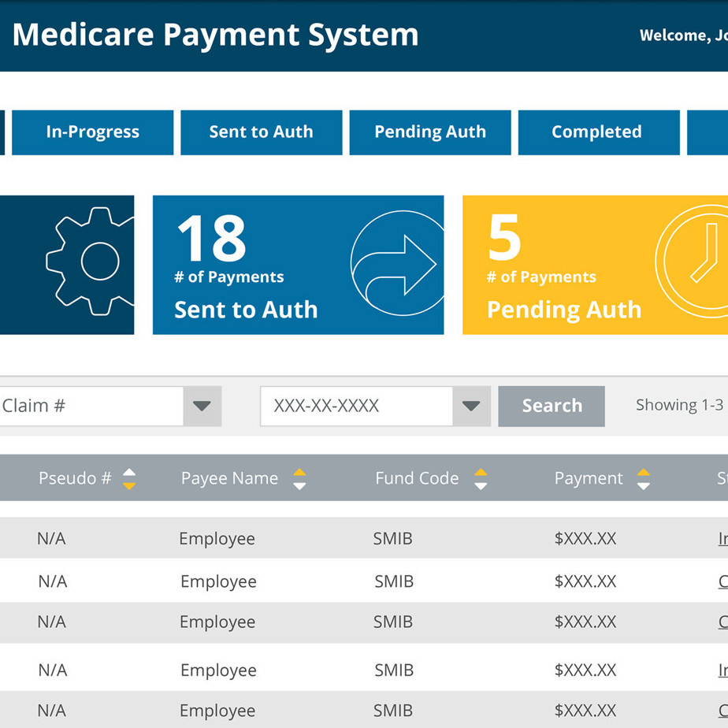Click Employee in the second table row
The image size is (728, 728).
(218, 581)
